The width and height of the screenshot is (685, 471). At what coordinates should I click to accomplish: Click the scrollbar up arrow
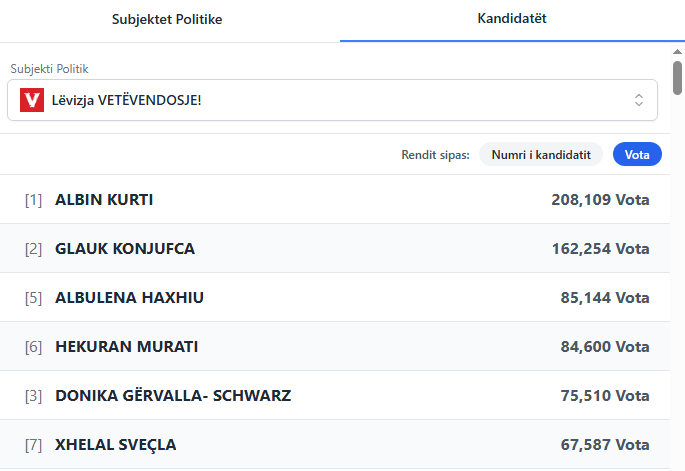[677, 52]
